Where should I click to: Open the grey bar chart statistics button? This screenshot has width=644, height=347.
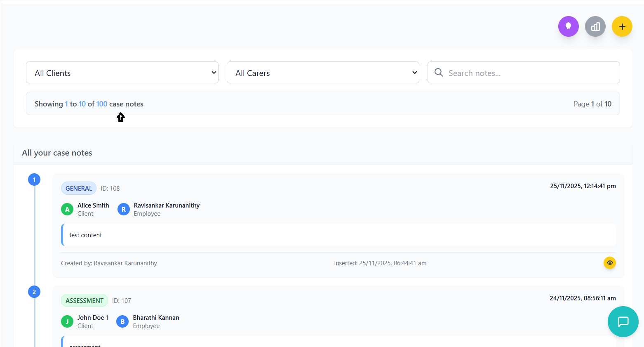[595, 26]
